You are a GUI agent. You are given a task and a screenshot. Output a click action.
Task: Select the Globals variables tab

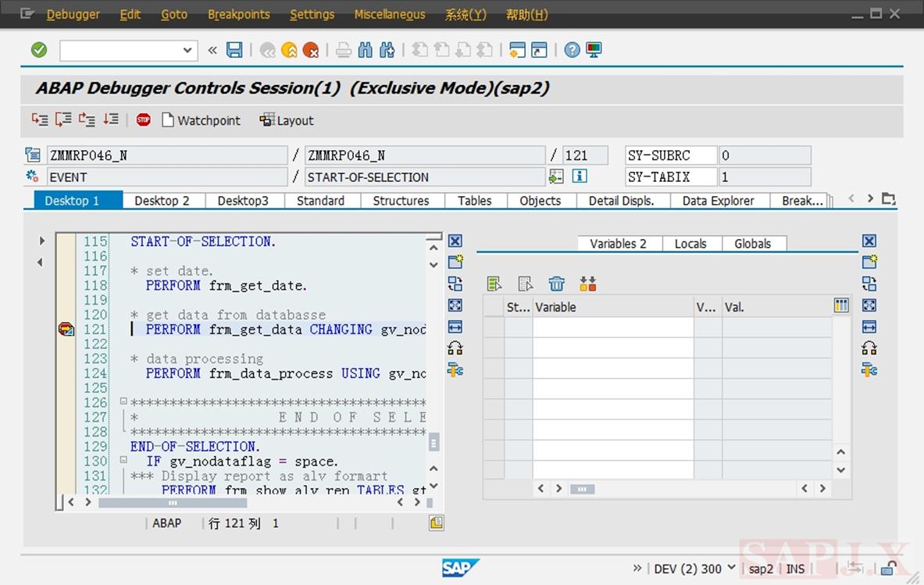752,244
